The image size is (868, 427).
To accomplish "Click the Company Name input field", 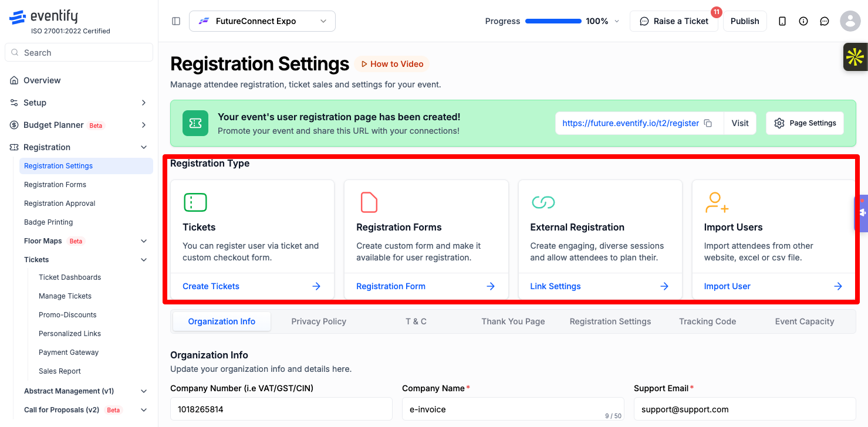I will tap(513, 409).
